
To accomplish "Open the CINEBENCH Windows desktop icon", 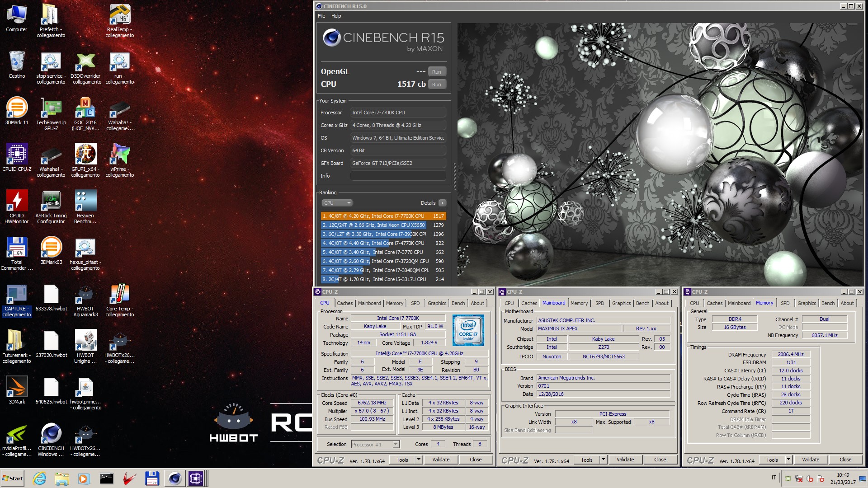I will (51, 440).
